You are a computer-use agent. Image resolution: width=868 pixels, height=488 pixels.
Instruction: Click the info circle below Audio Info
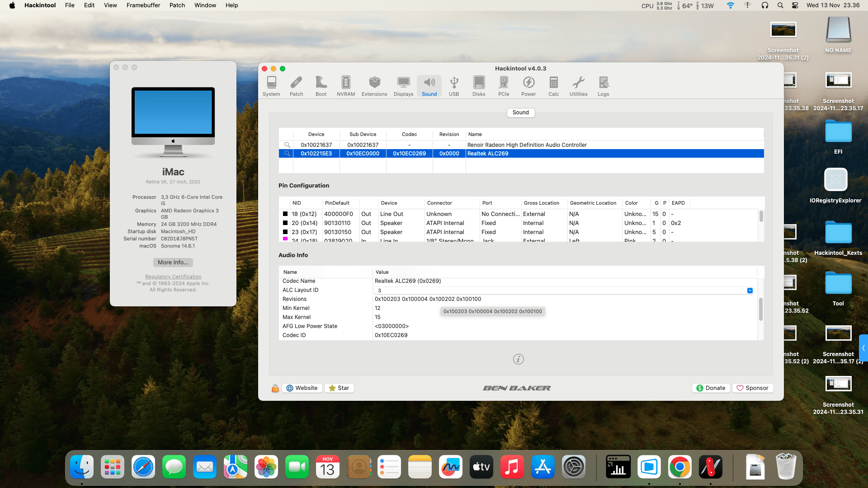pyautogui.click(x=518, y=359)
